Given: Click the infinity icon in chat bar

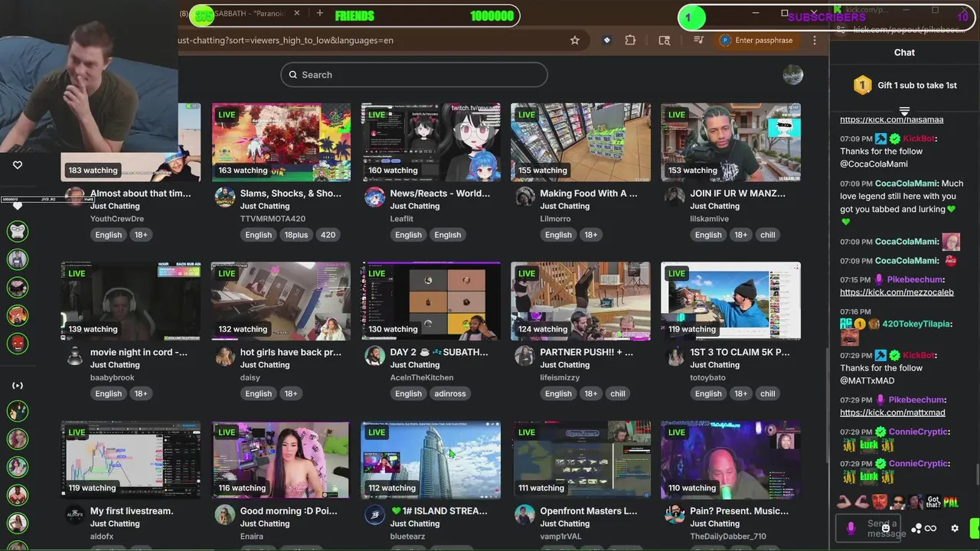Looking at the screenshot, I should (930, 528).
